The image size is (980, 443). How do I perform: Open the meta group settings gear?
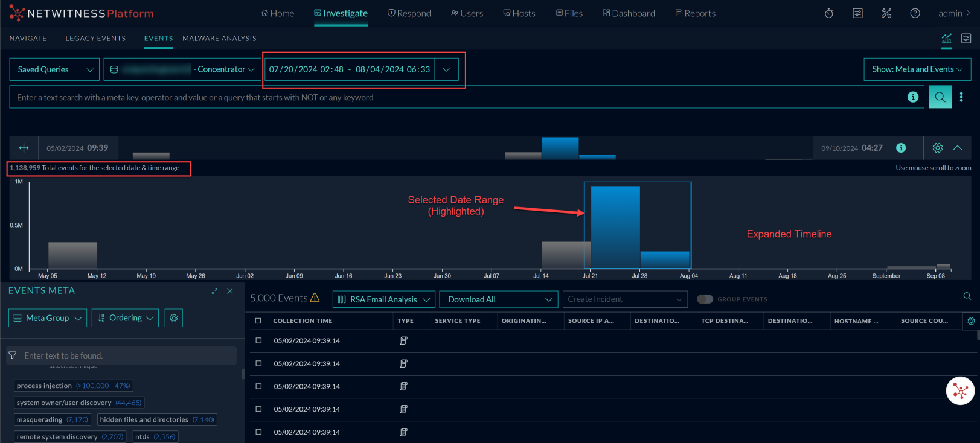(174, 318)
